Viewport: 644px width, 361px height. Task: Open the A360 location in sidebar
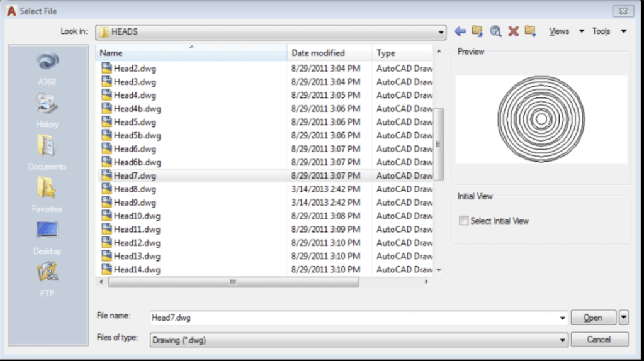(47, 69)
